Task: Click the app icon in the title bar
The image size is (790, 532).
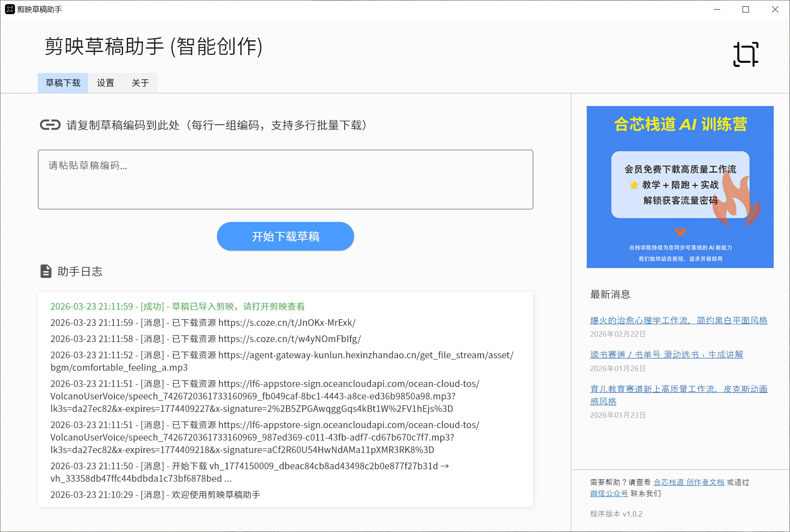Action: click(x=10, y=9)
